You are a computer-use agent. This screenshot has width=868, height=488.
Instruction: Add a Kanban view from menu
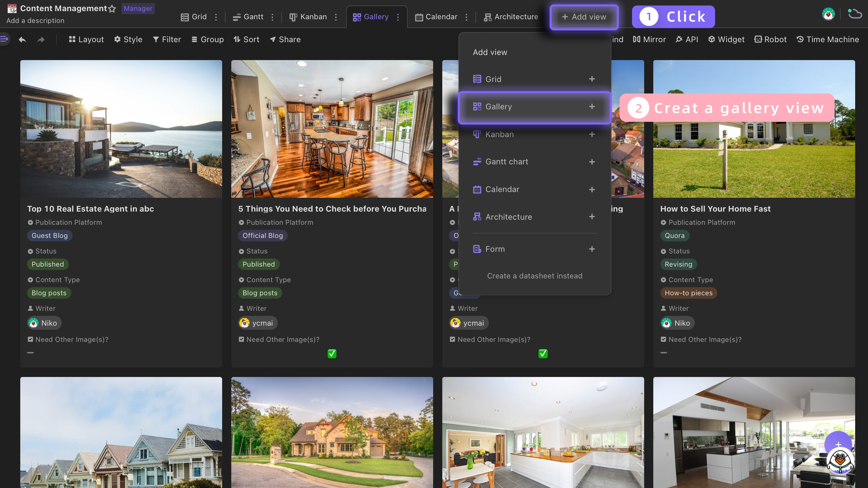click(x=534, y=134)
